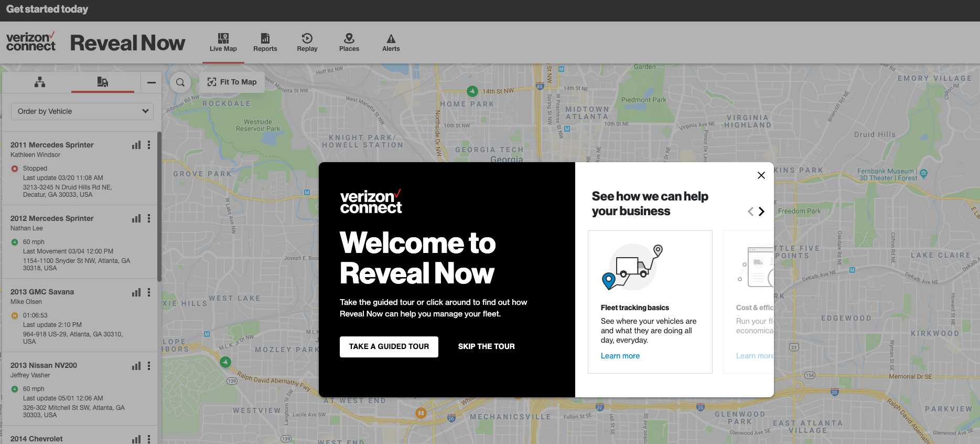The width and height of the screenshot is (980, 444).
Task: Open more options for 2014 Chevrolet
Action: pos(149,439)
